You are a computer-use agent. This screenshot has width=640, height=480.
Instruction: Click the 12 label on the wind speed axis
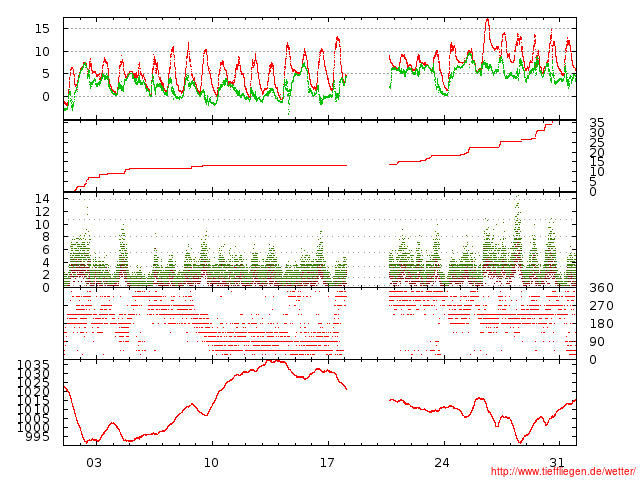coord(42,211)
